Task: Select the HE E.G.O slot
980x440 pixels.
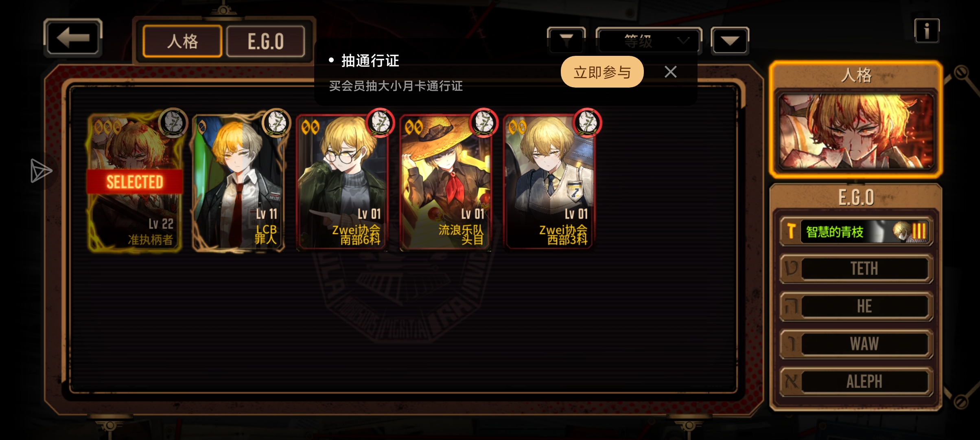Action: click(856, 306)
